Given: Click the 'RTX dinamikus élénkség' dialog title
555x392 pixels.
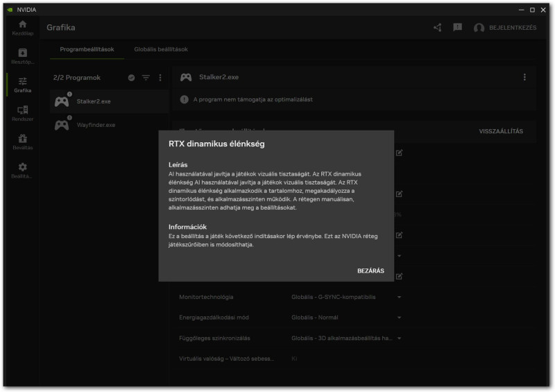Looking at the screenshot, I should pyautogui.click(x=216, y=144).
